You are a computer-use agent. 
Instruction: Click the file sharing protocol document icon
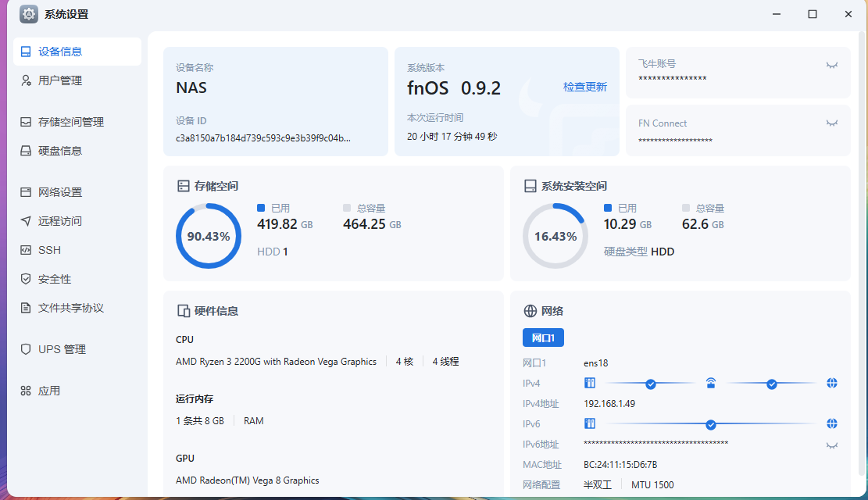tap(26, 308)
